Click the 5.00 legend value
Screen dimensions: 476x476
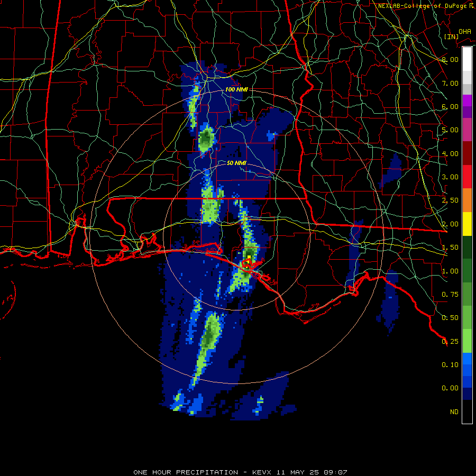tap(450, 130)
